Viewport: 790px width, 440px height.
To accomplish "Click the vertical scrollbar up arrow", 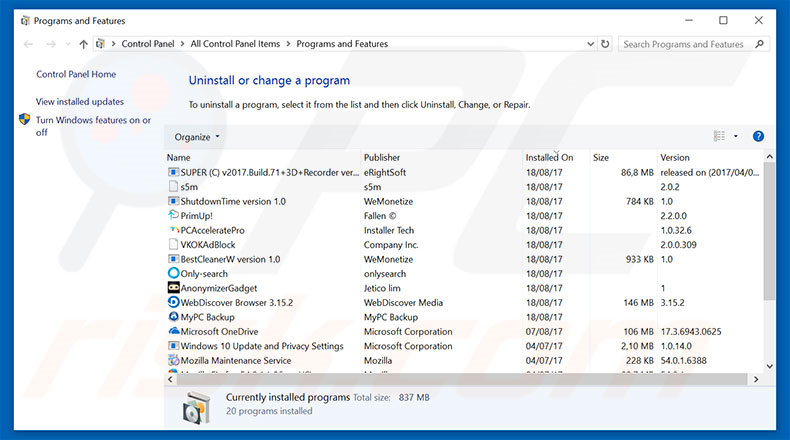I will (769, 157).
